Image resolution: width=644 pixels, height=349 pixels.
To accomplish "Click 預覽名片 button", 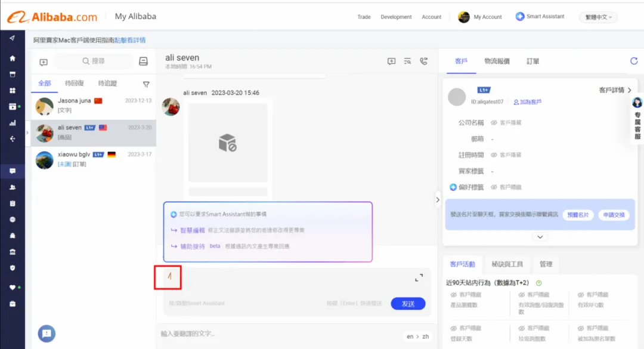I will [x=578, y=215].
